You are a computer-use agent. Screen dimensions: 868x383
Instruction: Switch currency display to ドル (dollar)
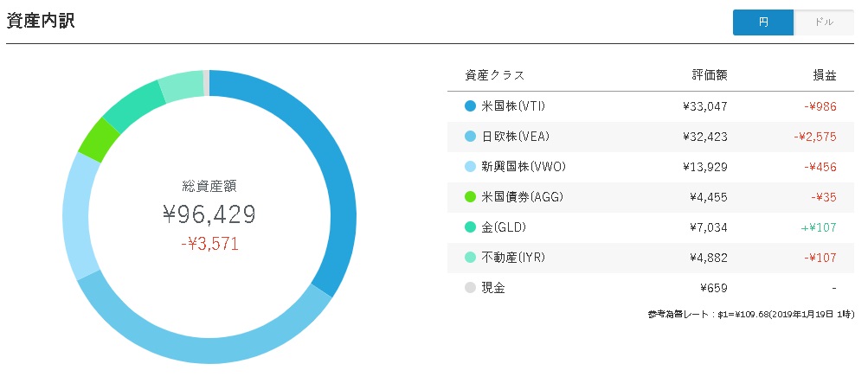coord(824,22)
